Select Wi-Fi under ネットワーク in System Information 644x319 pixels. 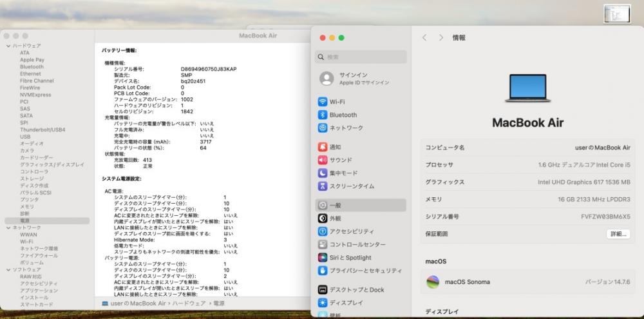pyautogui.click(x=26, y=242)
